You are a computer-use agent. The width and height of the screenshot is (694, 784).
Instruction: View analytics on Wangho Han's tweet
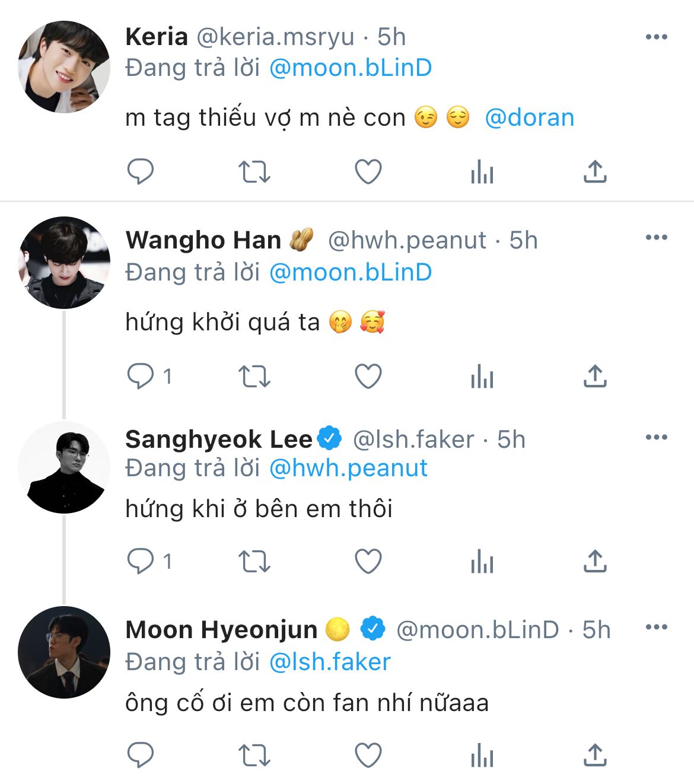[x=482, y=376]
